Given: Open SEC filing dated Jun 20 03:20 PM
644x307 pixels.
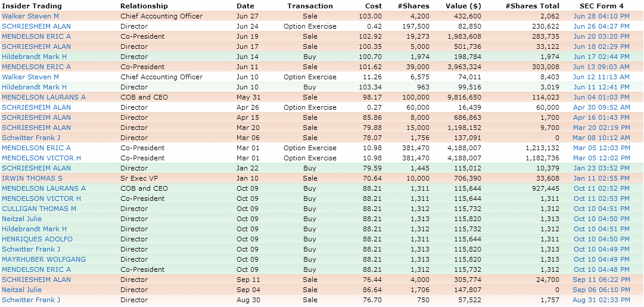Looking at the screenshot, I should [601, 36].
